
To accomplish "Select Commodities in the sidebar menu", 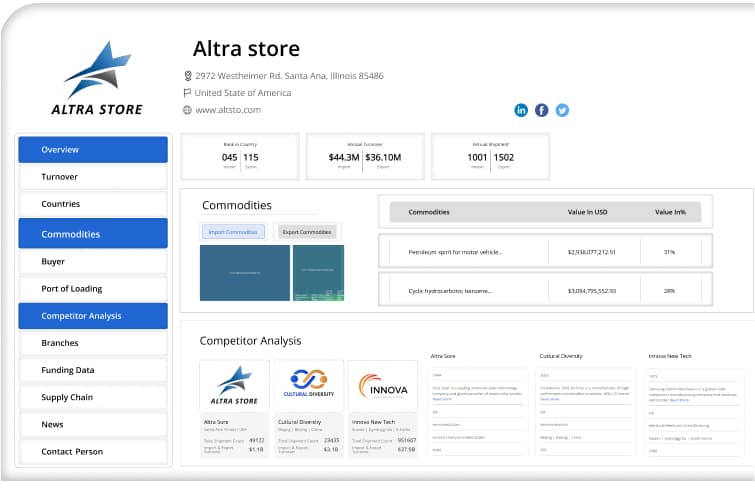I will [x=93, y=233].
